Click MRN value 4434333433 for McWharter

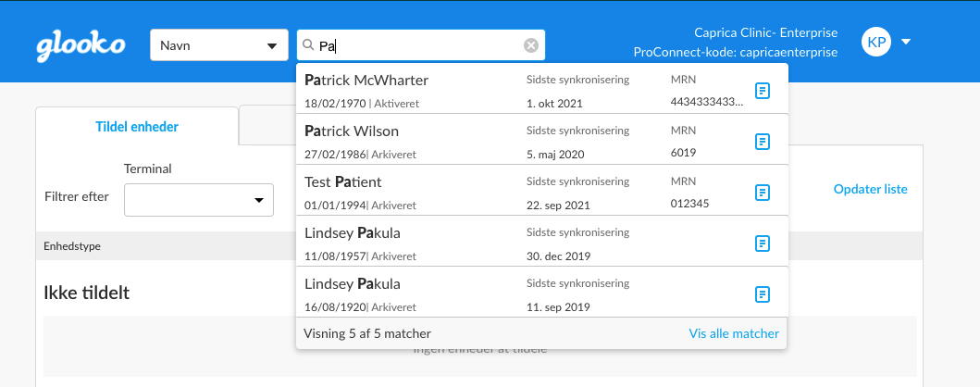click(x=707, y=102)
